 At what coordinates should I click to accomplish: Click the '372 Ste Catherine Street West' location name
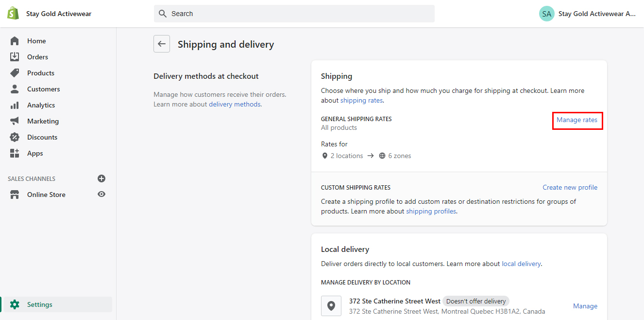coord(395,301)
